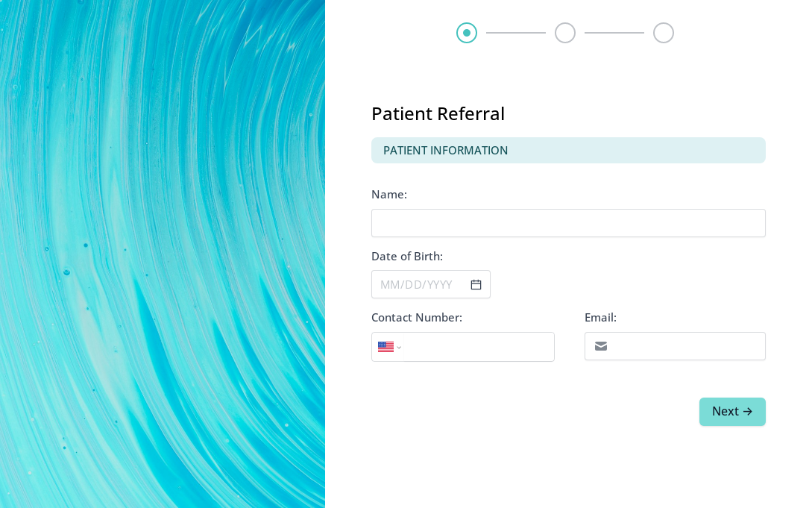Click the arrow icon on Next button

tap(747, 411)
